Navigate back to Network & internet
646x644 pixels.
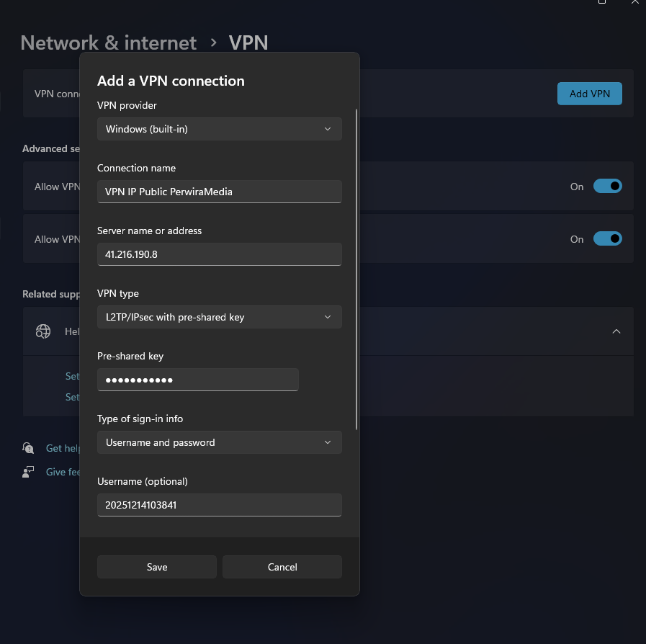click(x=108, y=43)
